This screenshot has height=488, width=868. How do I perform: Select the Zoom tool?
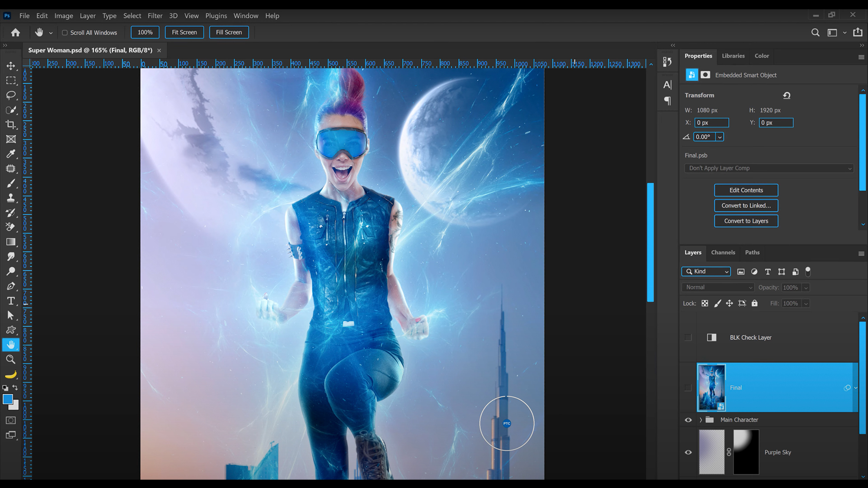pyautogui.click(x=11, y=359)
